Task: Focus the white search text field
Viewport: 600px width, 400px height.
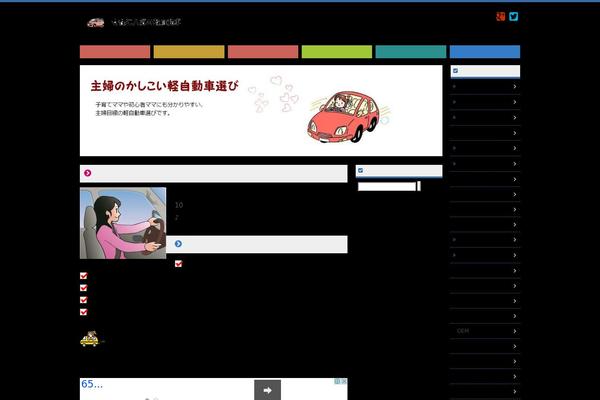Action: pyautogui.click(x=387, y=186)
